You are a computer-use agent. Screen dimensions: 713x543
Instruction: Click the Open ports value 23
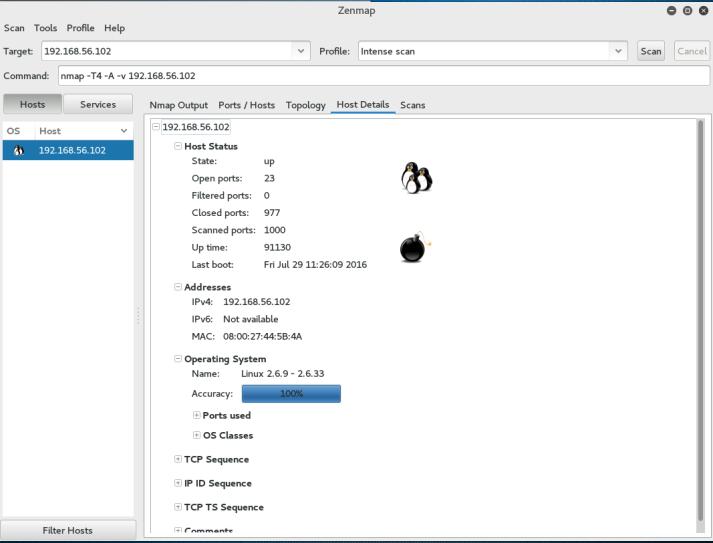(x=269, y=178)
